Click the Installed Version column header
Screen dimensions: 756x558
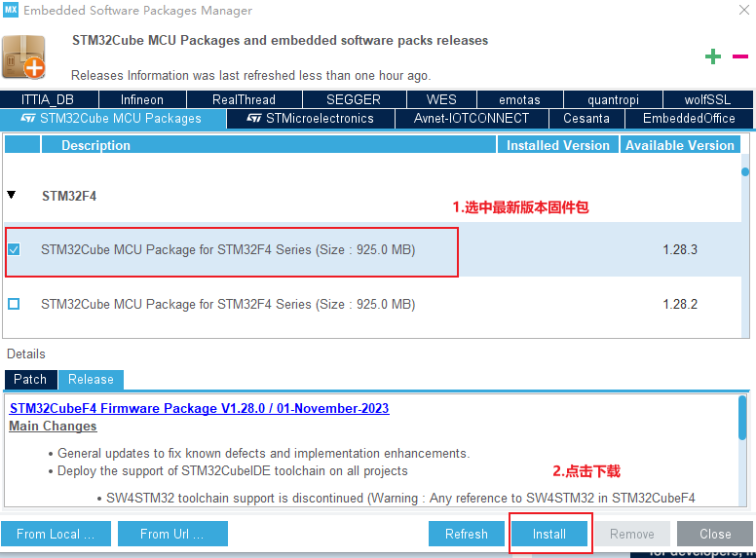(x=558, y=145)
